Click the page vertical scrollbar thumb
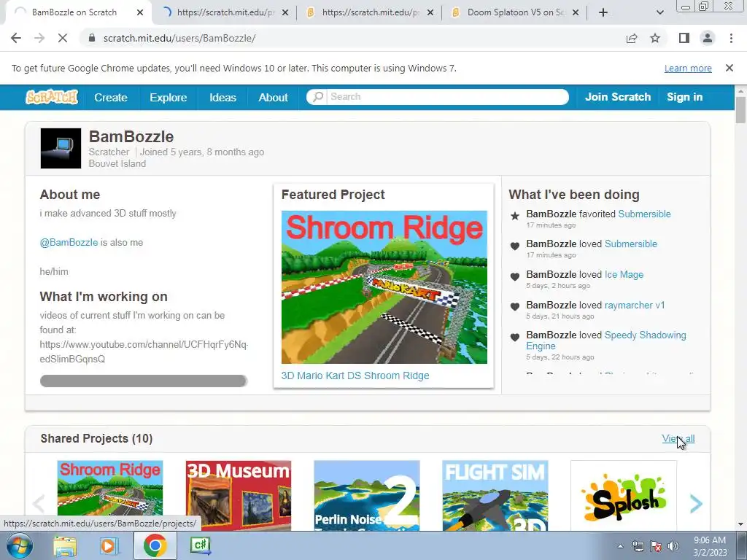Image resolution: width=747 pixels, height=560 pixels. click(x=740, y=109)
